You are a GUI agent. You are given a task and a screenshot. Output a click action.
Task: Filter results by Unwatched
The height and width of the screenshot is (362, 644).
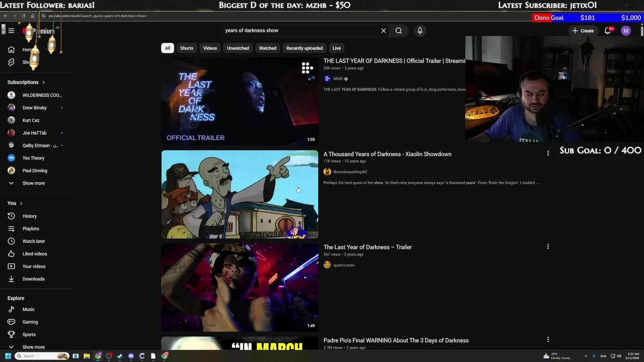238,48
